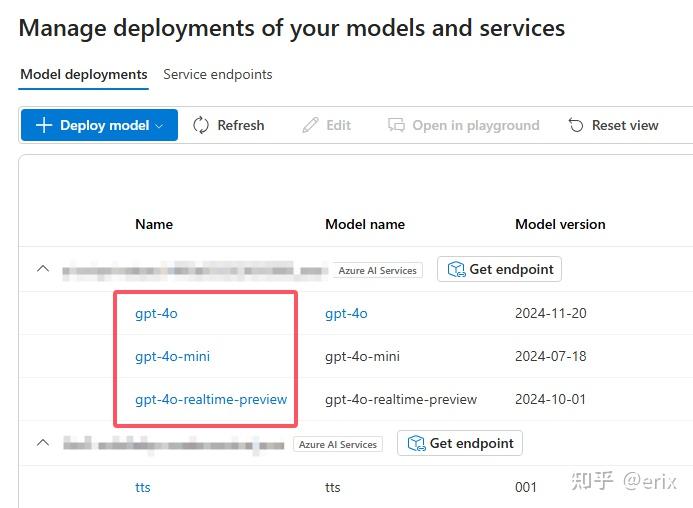Open the gpt-4o deployment name link
Screen dimensions: 693x508
(x=156, y=313)
